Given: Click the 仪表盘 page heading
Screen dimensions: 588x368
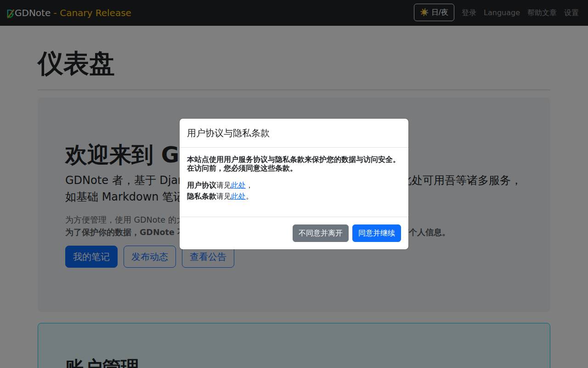Looking at the screenshot, I should pos(76,64).
